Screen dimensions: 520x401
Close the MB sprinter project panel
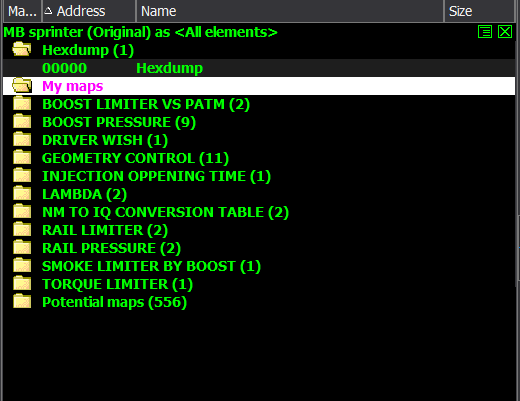[x=505, y=32]
